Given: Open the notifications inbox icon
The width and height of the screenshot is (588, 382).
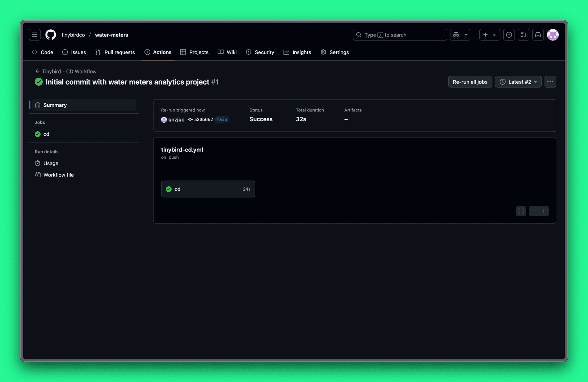Looking at the screenshot, I should pos(538,35).
